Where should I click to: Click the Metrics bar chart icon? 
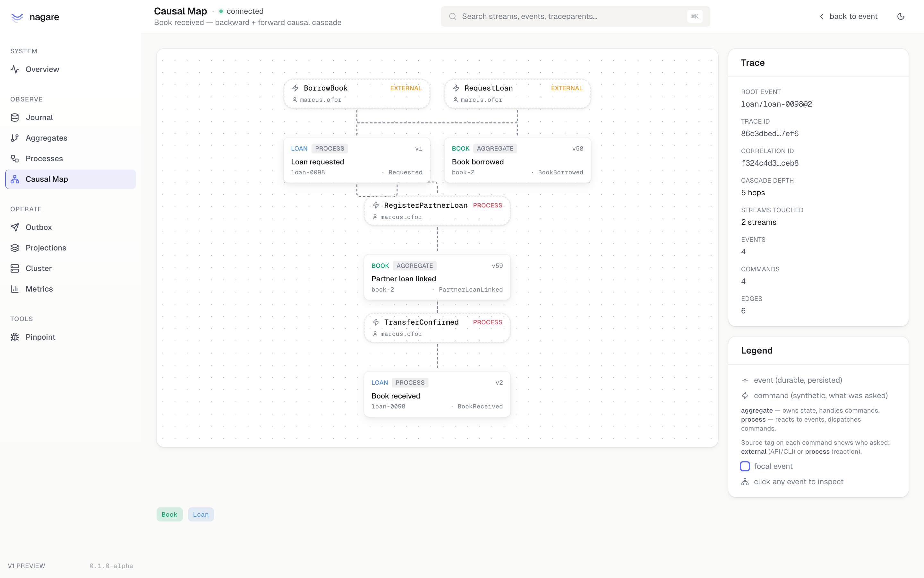[x=15, y=289]
